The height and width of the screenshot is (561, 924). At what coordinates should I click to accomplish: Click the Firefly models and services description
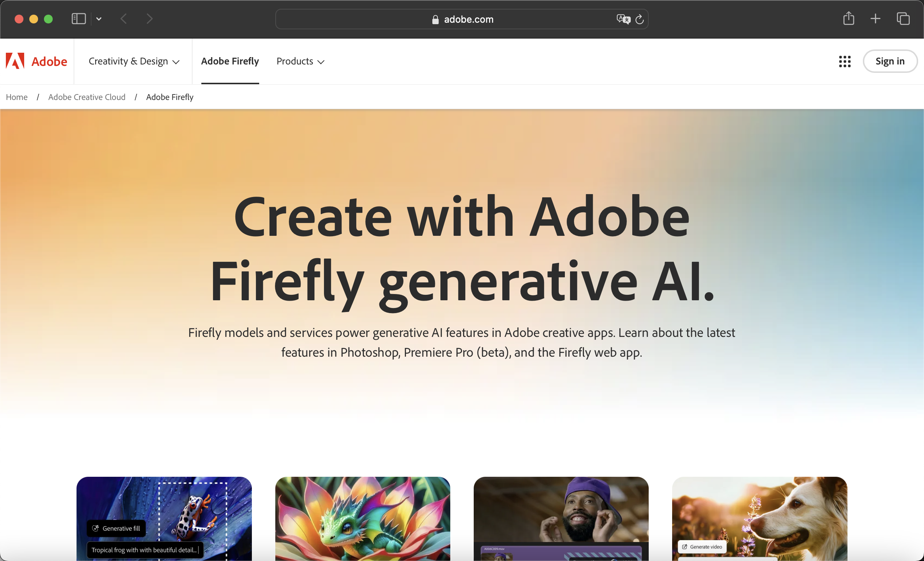[462, 342]
